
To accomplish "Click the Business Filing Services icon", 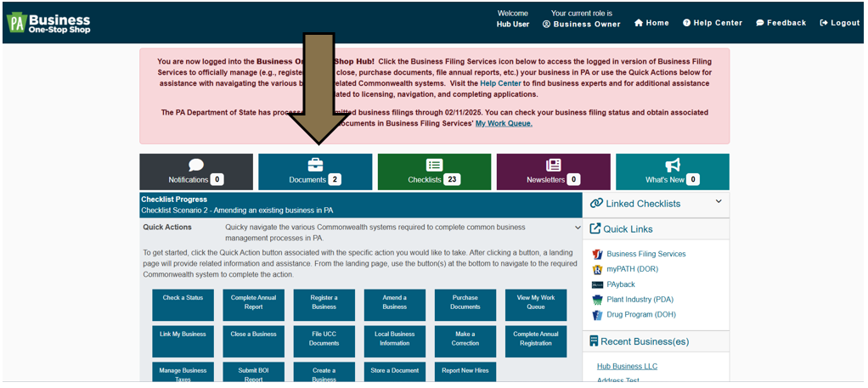I will pos(597,254).
